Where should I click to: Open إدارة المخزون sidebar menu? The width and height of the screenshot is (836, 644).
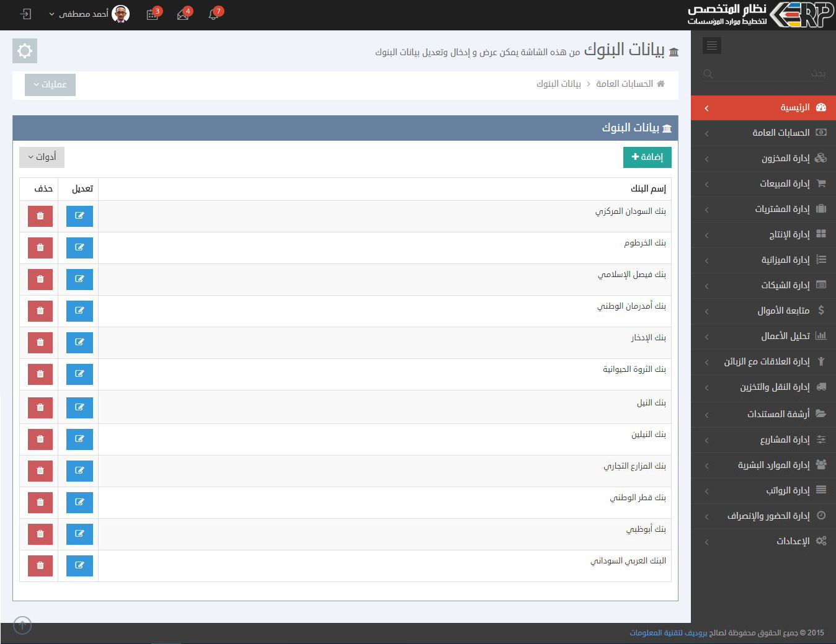(x=785, y=158)
